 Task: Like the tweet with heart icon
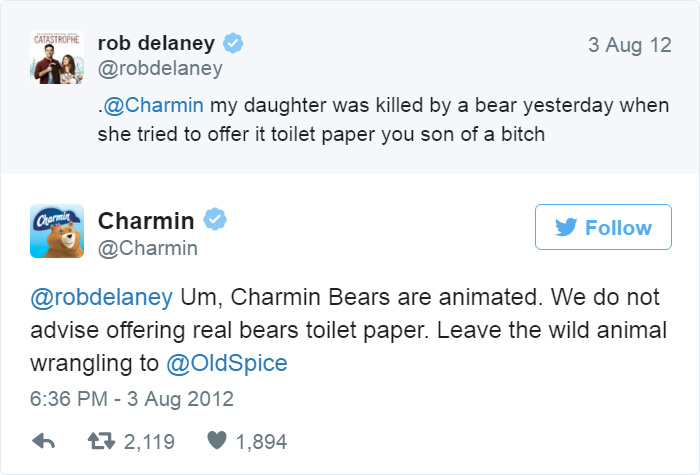[217, 440]
